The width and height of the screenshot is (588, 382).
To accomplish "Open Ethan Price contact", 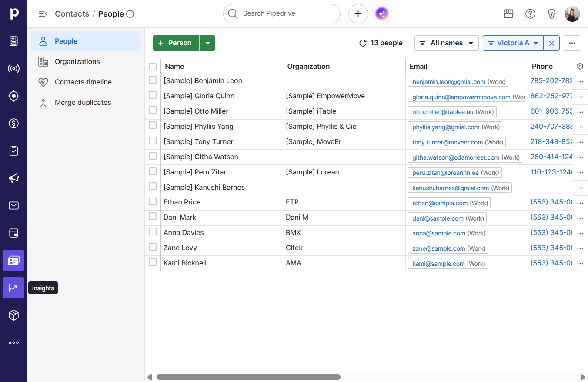I will click(182, 202).
